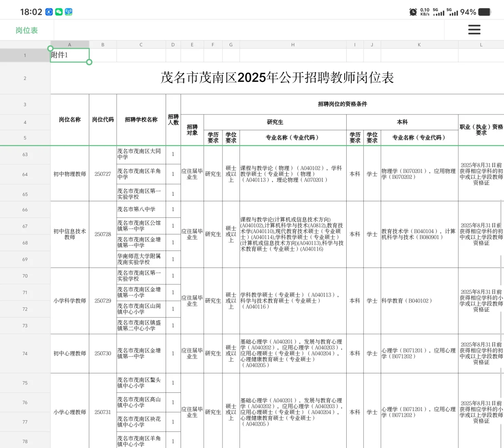Tap the blue K notification icon

49,12
